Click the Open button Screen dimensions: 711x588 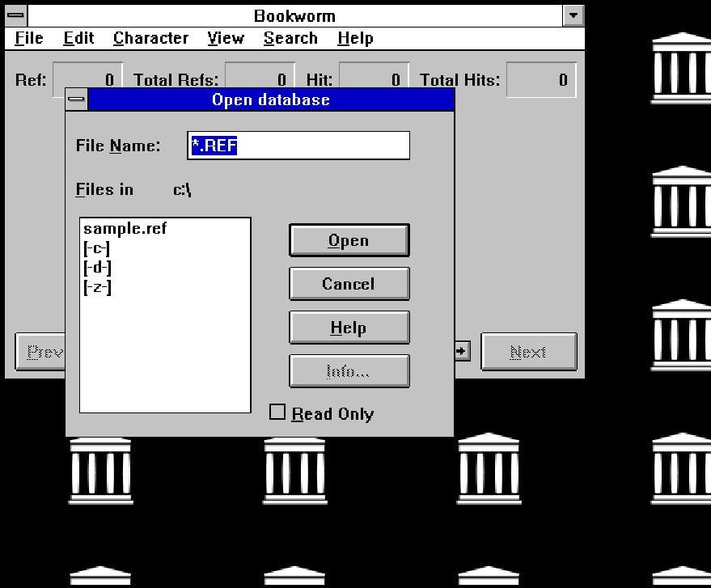349,239
